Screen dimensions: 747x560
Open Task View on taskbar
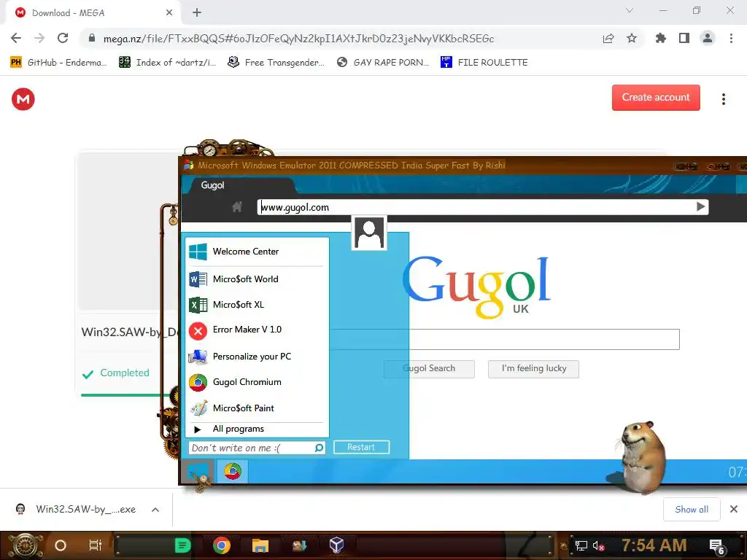point(96,545)
